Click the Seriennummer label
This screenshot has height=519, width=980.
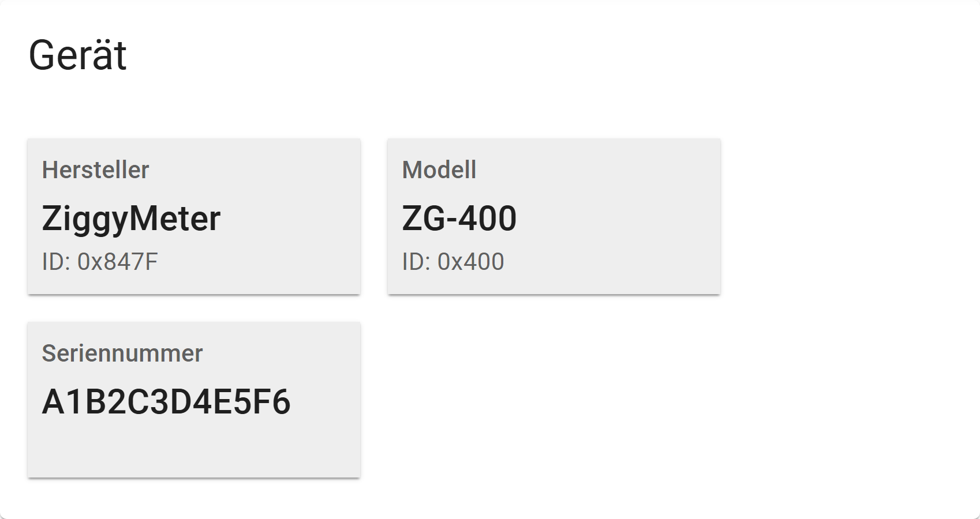pos(122,353)
